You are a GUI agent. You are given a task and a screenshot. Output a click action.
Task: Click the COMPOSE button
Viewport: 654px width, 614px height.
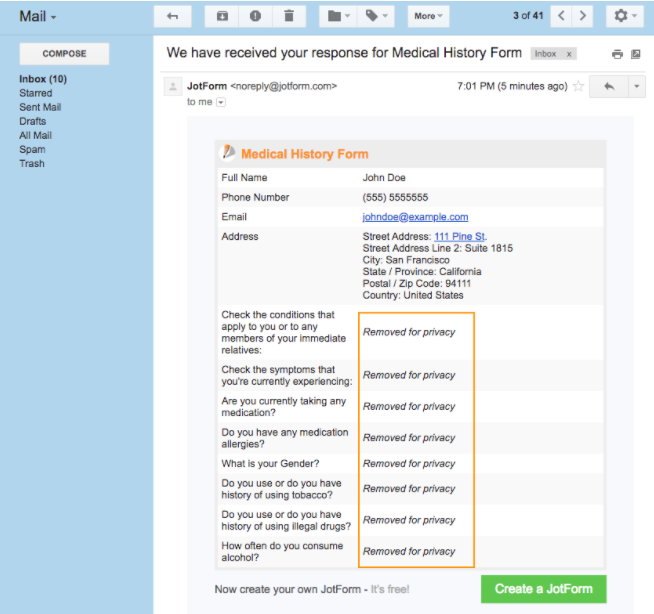click(x=64, y=54)
